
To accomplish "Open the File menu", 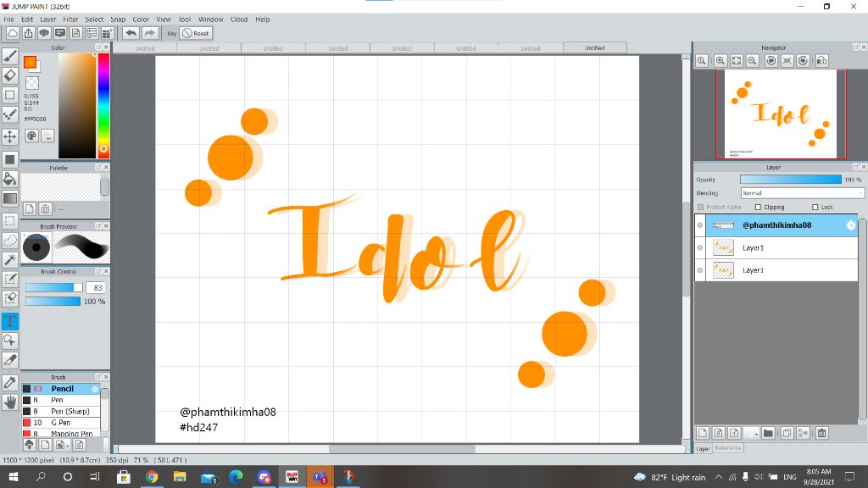I will pos(8,19).
